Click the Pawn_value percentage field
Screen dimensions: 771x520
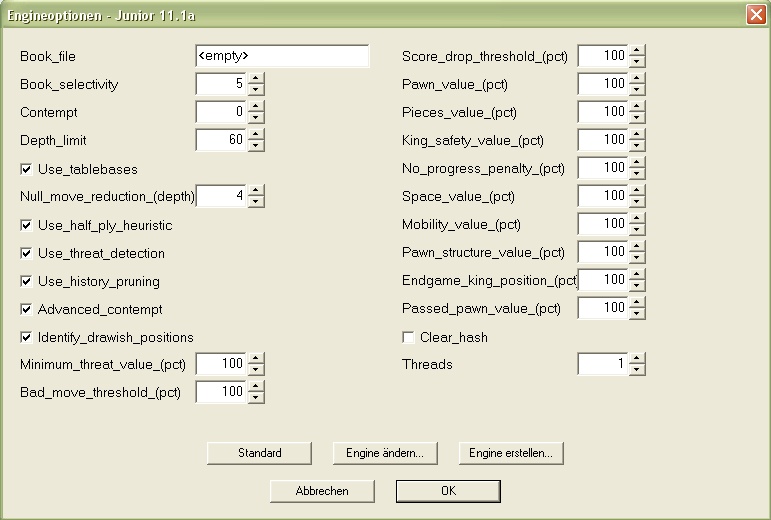click(603, 84)
